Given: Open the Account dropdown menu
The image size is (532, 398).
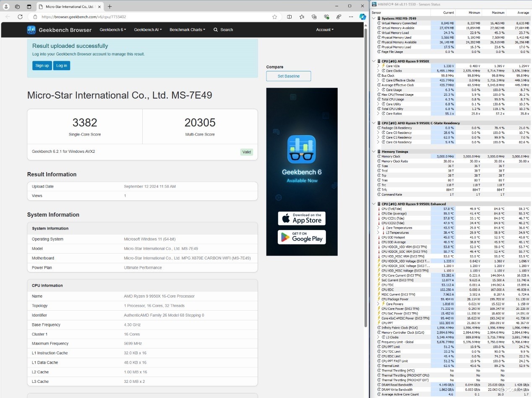Looking at the screenshot, I should tap(324, 30).
